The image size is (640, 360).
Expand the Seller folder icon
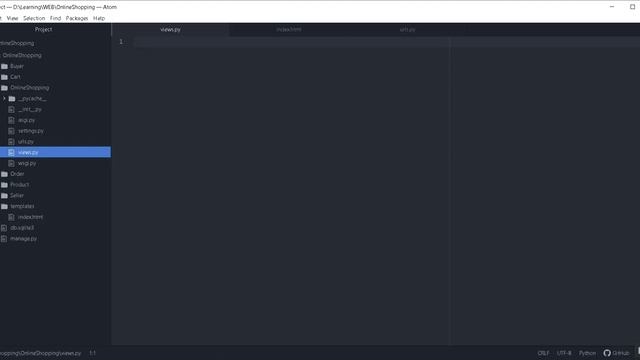coord(4,196)
